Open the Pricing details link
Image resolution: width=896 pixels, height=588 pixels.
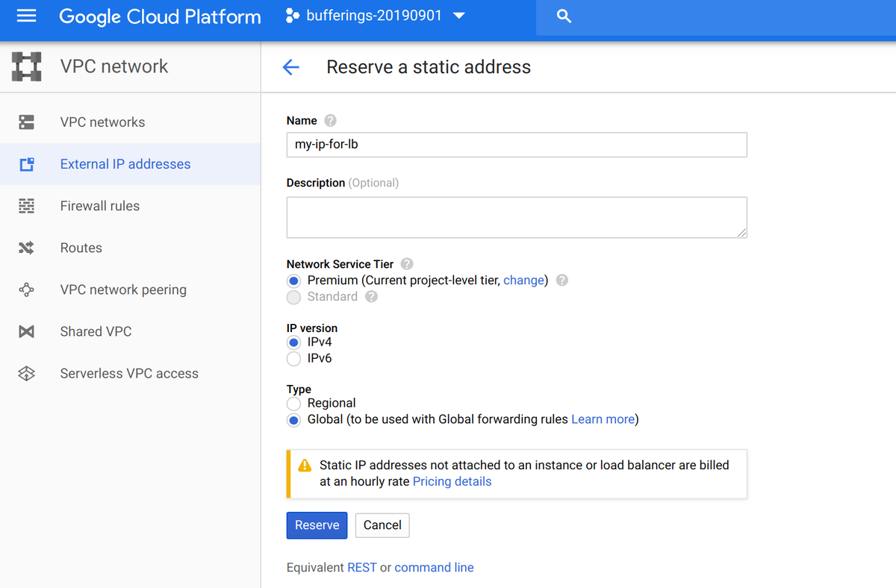point(452,482)
